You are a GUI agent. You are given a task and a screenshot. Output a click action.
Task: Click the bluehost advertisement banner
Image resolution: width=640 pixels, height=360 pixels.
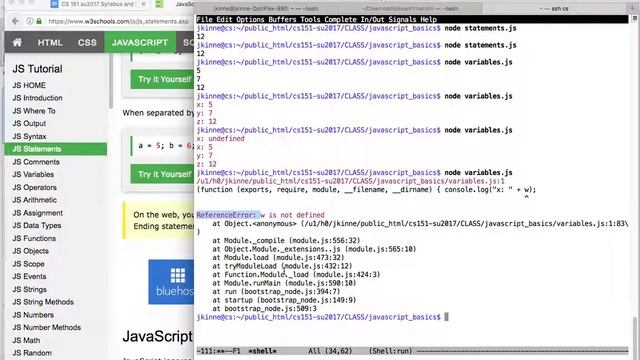(171, 282)
